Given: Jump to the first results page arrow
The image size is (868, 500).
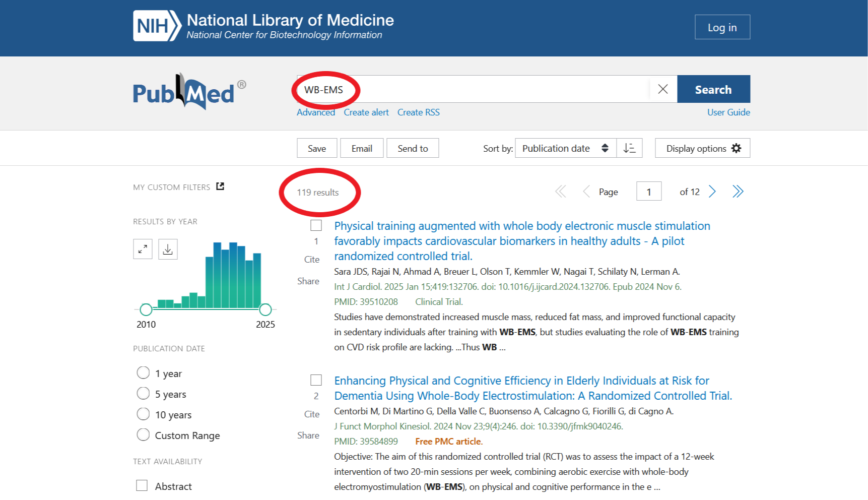Looking at the screenshot, I should [x=561, y=192].
